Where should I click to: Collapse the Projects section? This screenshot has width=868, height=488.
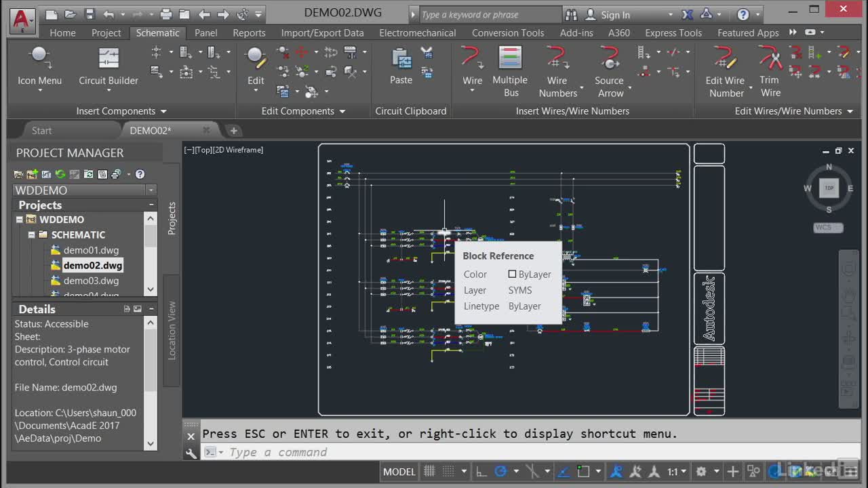(151, 205)
